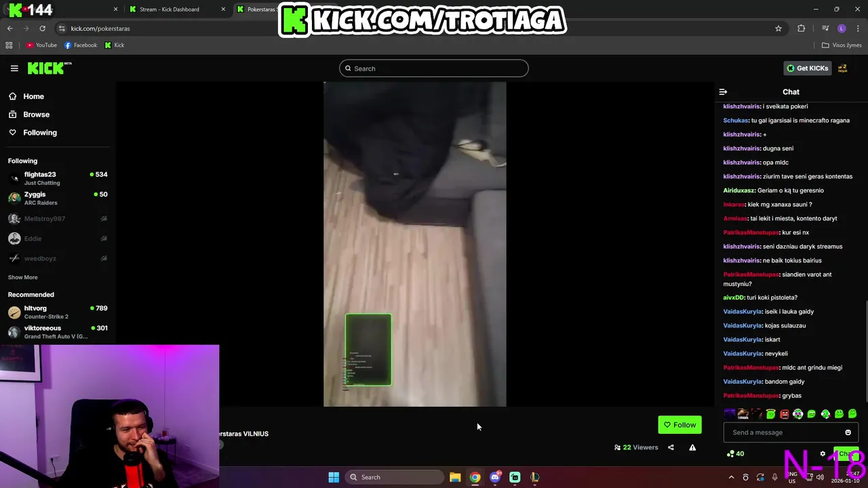This screenshot has height=488, width=868.
Task: Open the Kick hamburger menu
Action: (x=14, y=68)
